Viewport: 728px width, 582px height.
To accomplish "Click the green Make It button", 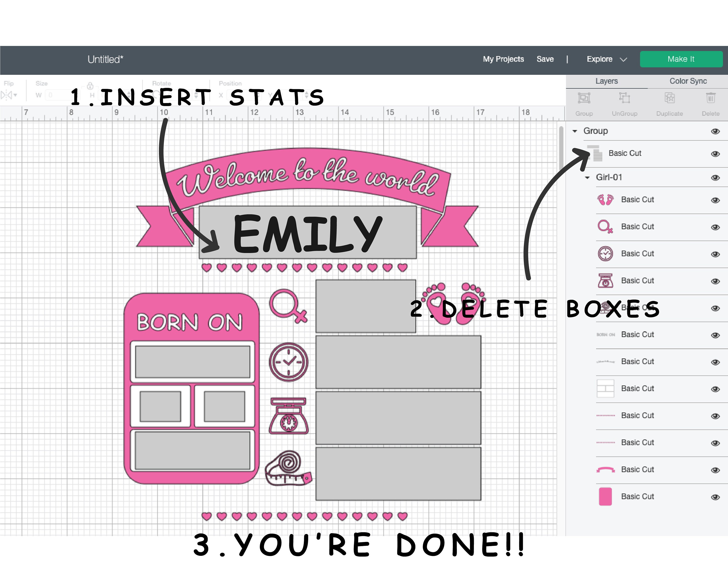I will pyautogui.click(x=681, y=59).
